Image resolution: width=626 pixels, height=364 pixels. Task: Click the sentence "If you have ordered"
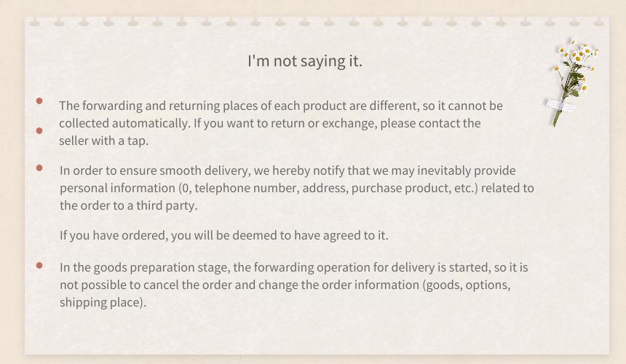click(223, 235)
